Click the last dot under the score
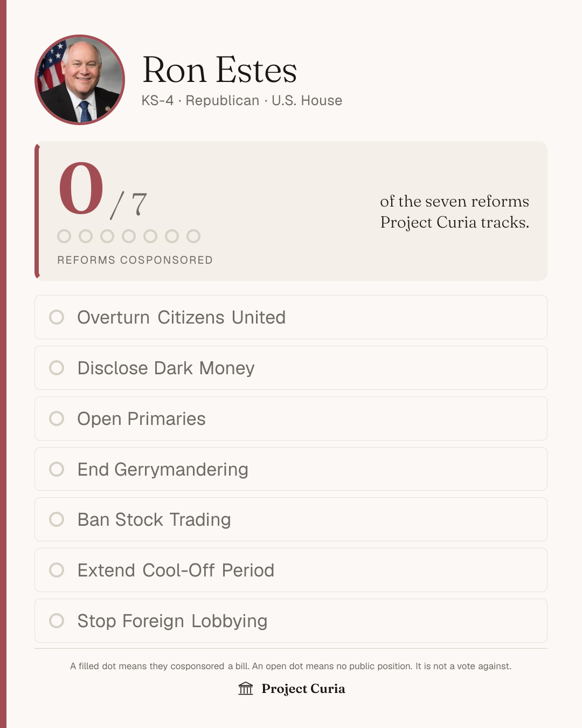Image resolution: width=582 pixels, height=728 pixels. click(x=193, y=236)
